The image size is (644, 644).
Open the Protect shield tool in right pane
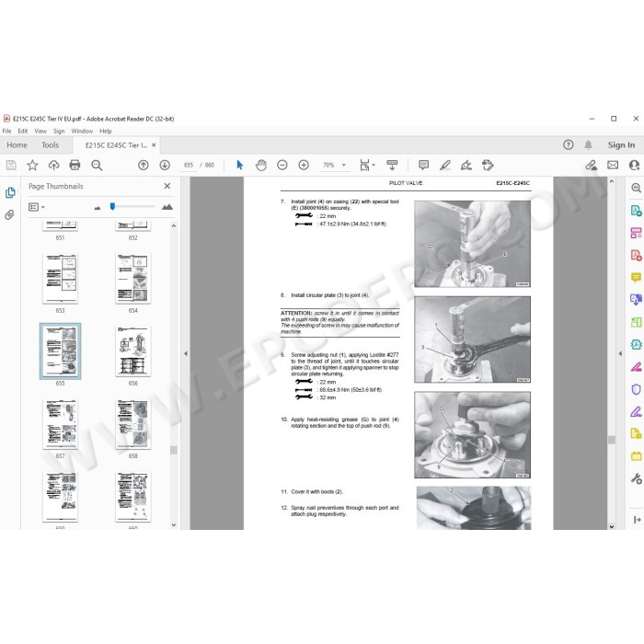click(x=636, y=389)
